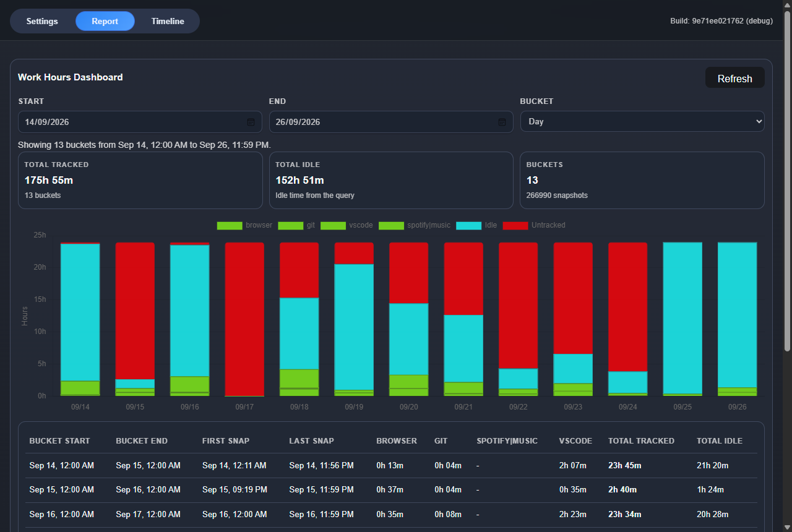Screen dimensions: 792x532
Task: Click the green segment of 09/18 bar
Action: tap(299, 379)
